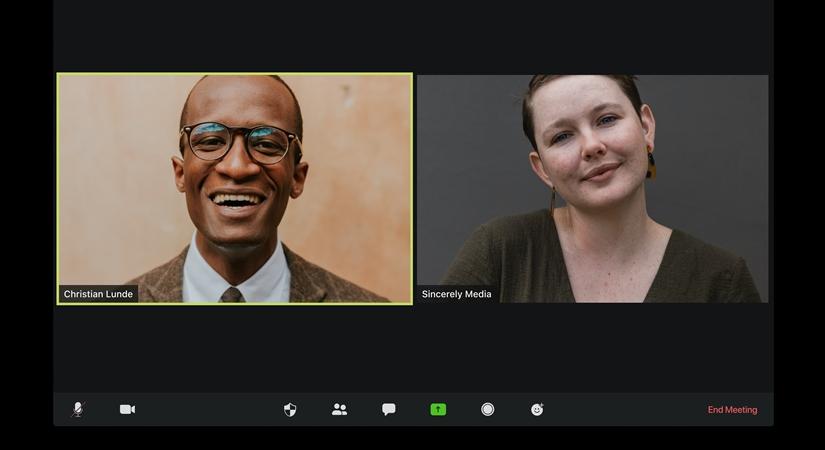Toggle the muted microphone icon

click(78, 409)
